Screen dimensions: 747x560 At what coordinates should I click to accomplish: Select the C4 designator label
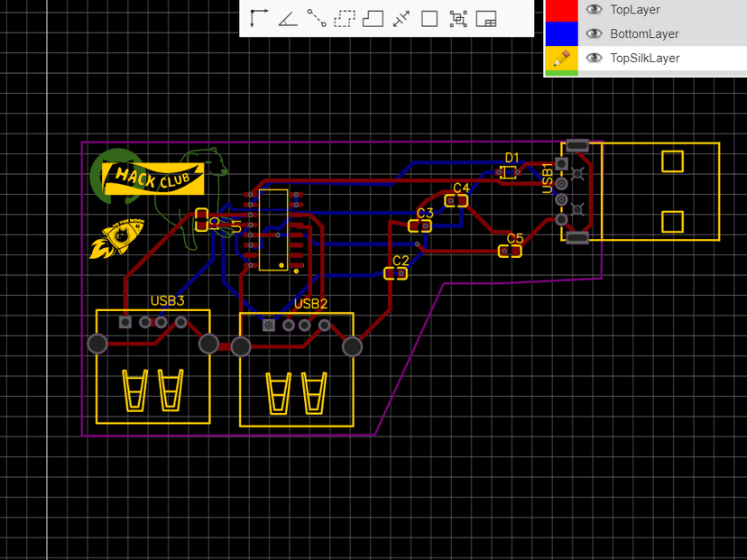461,188
